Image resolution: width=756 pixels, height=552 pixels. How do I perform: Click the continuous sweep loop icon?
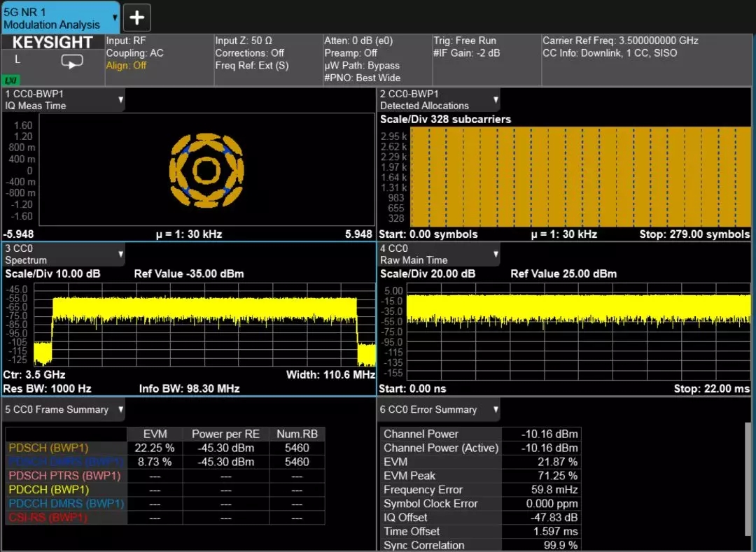click(72, 61)
